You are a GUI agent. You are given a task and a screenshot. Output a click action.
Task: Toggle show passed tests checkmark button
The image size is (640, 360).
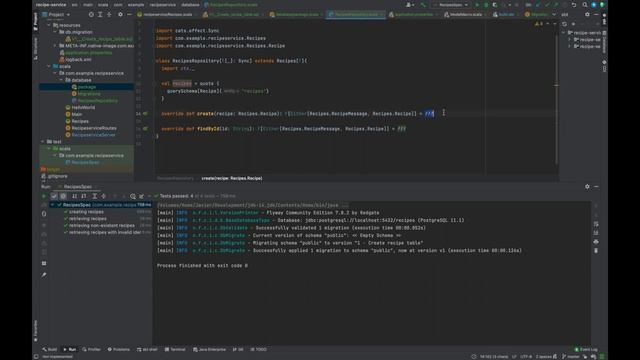pyautogui.click(x=54, y=196)
